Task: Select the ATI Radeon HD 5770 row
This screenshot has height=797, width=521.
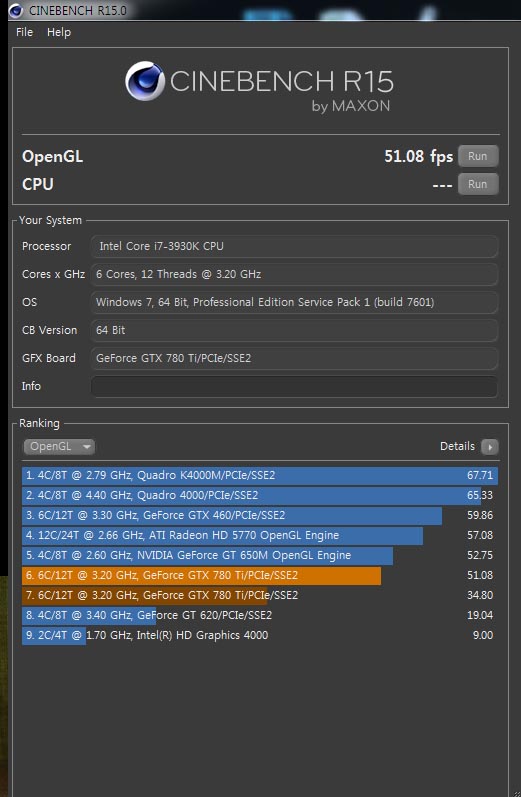Action: 260,535
